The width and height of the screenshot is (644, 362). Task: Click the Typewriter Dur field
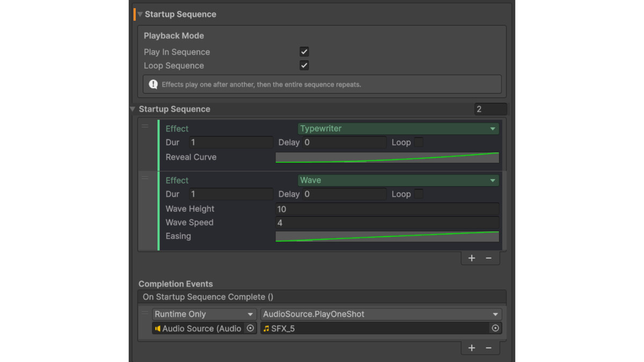231,143
